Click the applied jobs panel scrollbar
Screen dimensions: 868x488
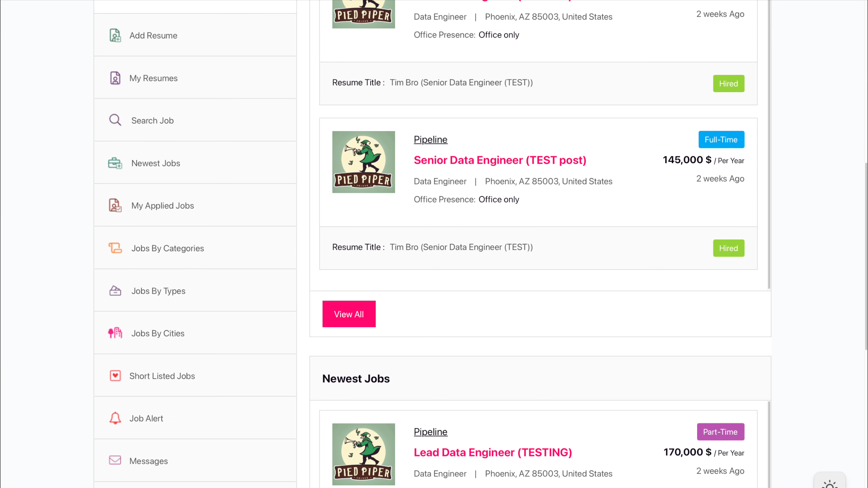tap(769, 145)
